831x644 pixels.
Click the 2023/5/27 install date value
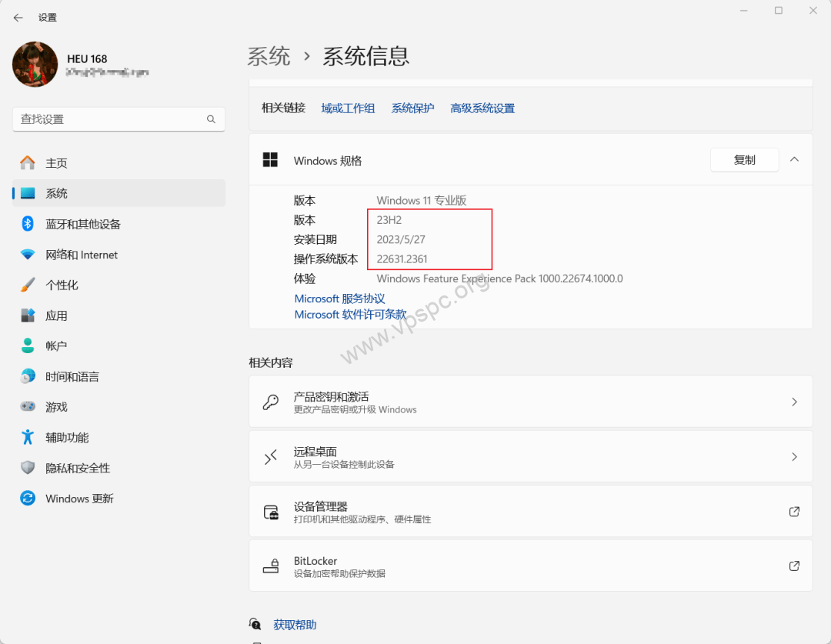point(401,239)
